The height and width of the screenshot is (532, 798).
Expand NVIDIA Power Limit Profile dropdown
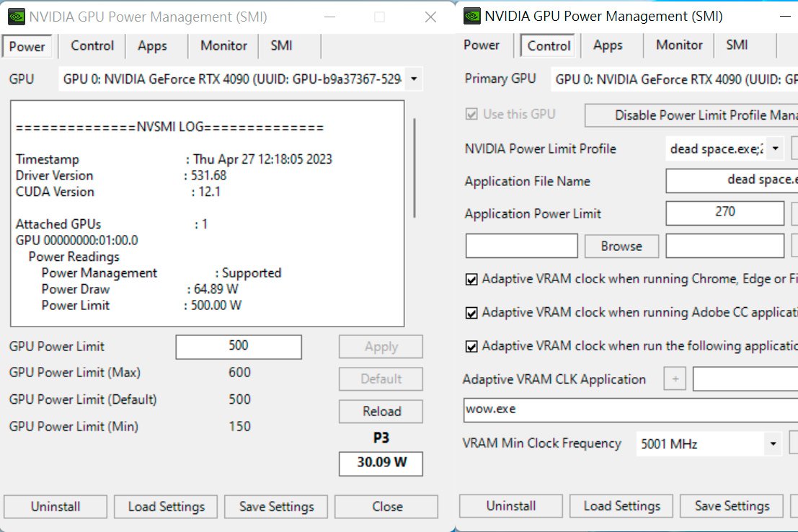(x=775, y=148)
